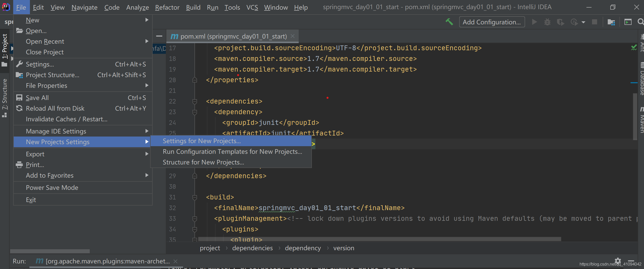Click the green inspection checkmark icon
This screenshot has height=269, width=644.
click(634, 47)
